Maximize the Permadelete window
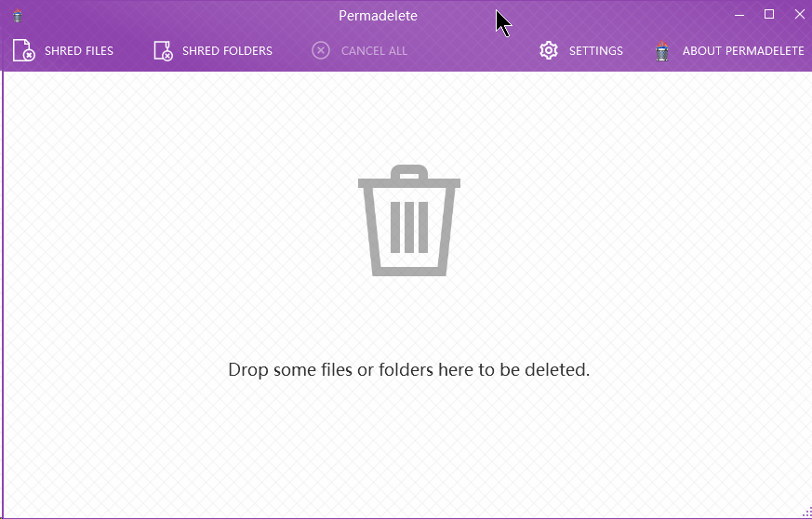Viewport: 812px width, 519px height. (x=769, y=15)
